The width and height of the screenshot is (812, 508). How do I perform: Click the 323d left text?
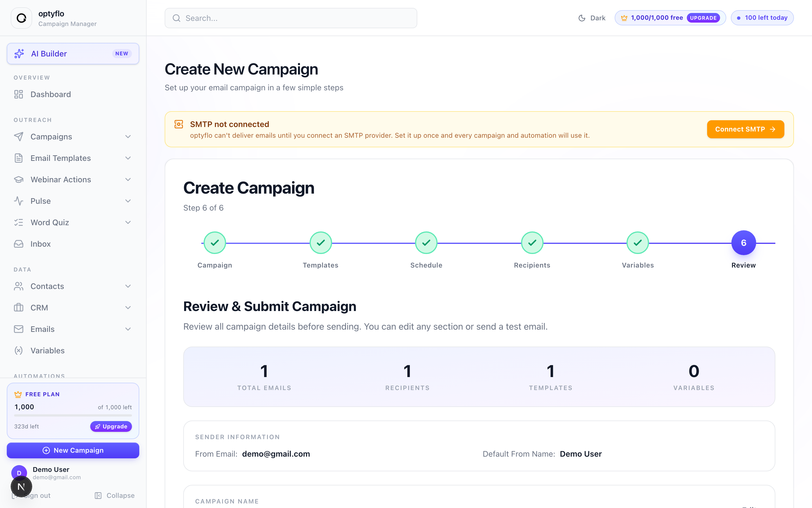tap(27, 426)
